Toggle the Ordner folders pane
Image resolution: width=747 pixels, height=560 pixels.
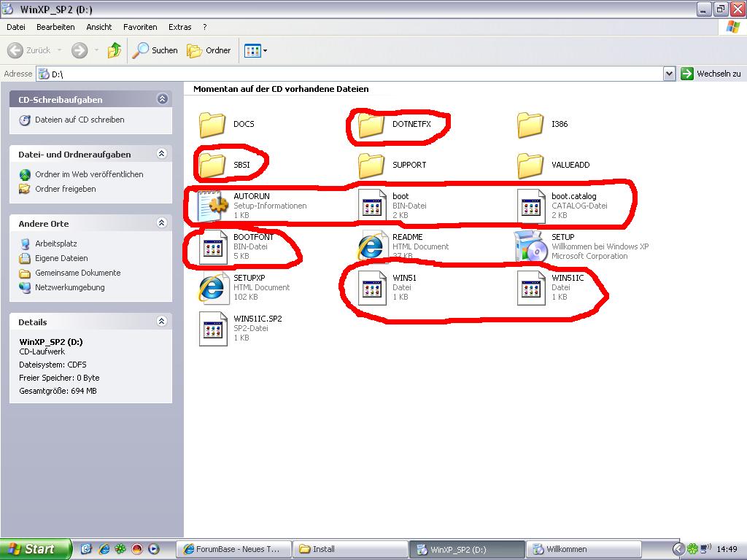209,50
